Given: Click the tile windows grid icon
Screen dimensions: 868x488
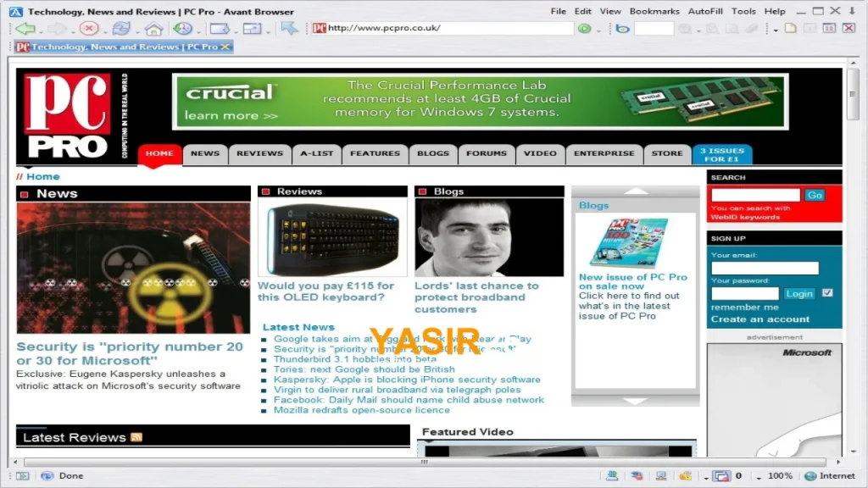Looking at the screenshot, I should pos(829,28).
